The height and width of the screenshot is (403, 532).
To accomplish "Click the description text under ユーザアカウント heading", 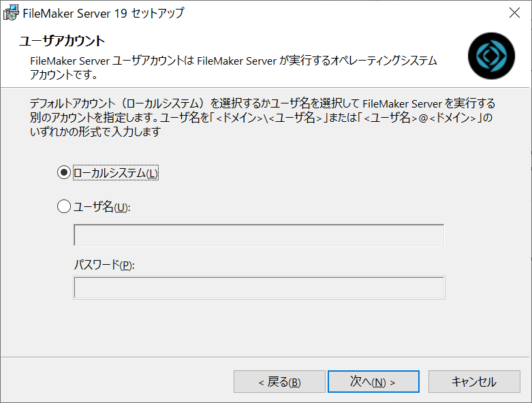I will pyautogui.click(x=232, y=67).
